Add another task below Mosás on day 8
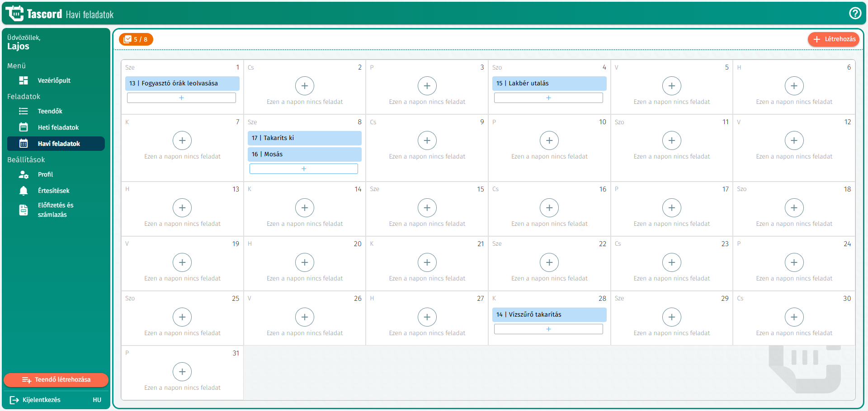 (x=304, y=168)
